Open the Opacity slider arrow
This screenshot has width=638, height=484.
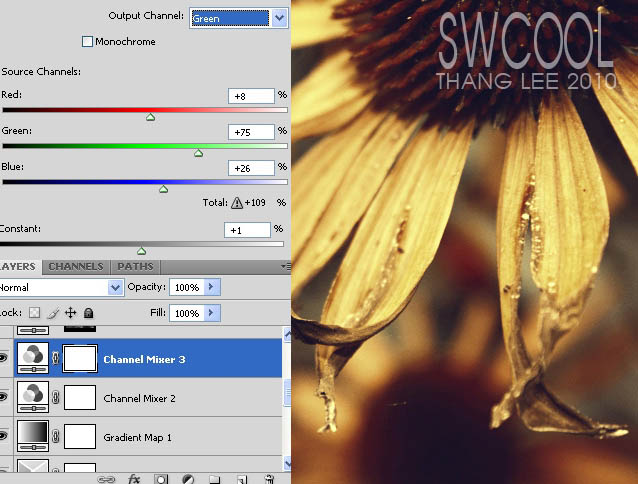(212, 287)
